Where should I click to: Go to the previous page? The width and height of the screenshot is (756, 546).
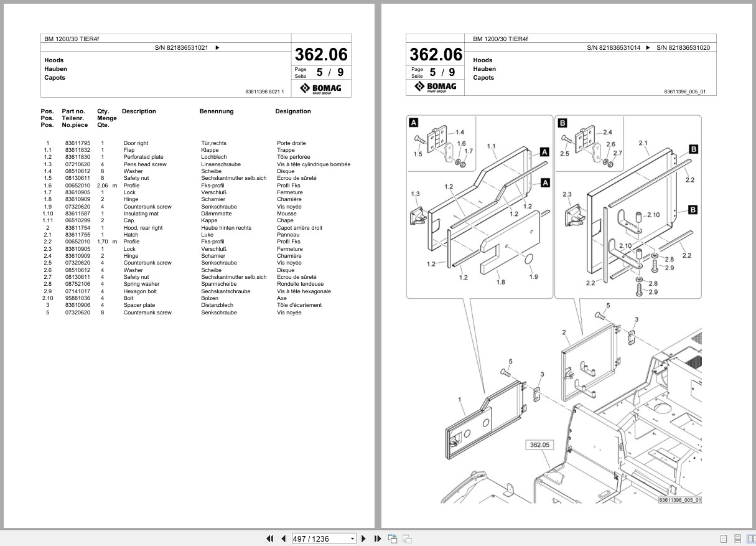[x=283, y=539]
